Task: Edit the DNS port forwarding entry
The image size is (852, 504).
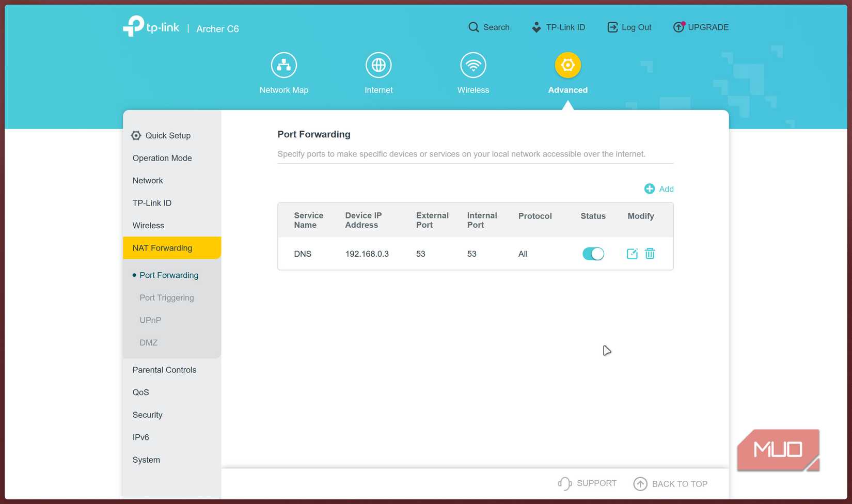Action: pyautogui.click(x=632, y=254)
